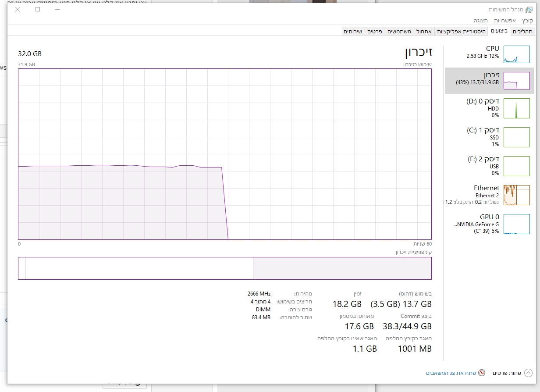The width and height of the screenshot is (540, 392).
Task: Click the 2666 MHz speed value
Action: (259, 294)
